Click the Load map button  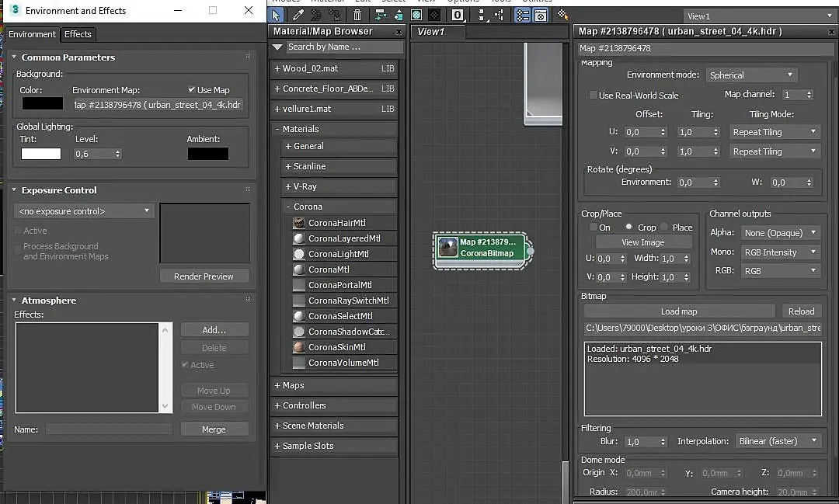pyautogui.click(x=678, y=311)
